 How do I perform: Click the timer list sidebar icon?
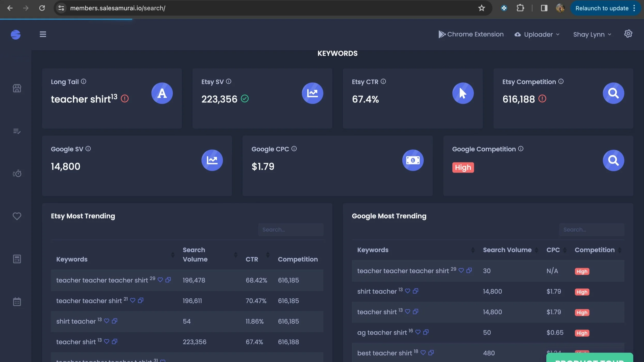coord(17,174)
